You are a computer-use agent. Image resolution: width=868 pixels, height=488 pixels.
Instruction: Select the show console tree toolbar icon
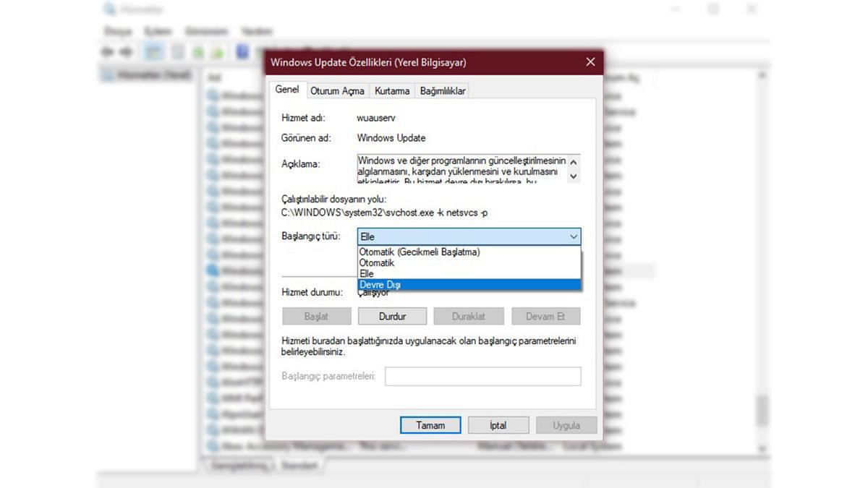click(153, 51)
